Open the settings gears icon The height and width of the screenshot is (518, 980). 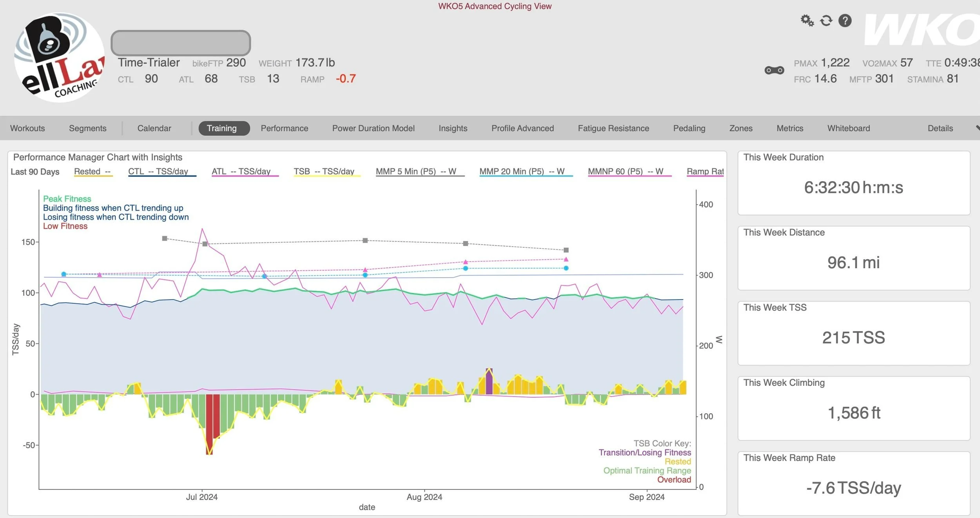[807, 20]
